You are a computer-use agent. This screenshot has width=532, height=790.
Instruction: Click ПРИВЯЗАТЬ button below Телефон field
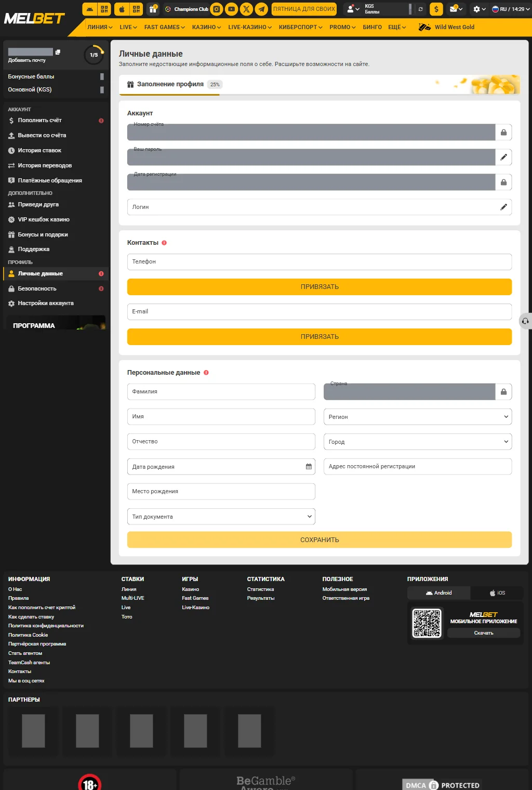(x=320, y=287)
